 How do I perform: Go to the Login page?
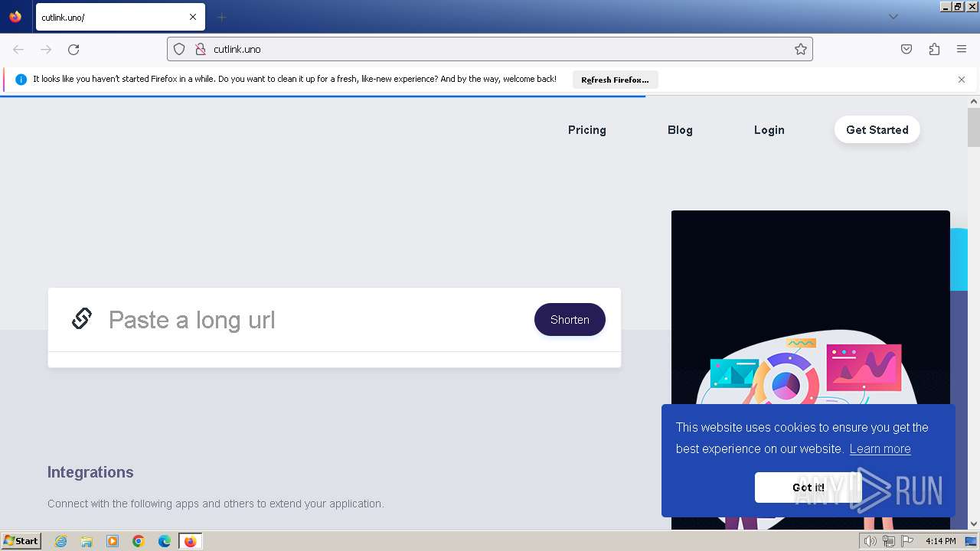tap(769, 130)
